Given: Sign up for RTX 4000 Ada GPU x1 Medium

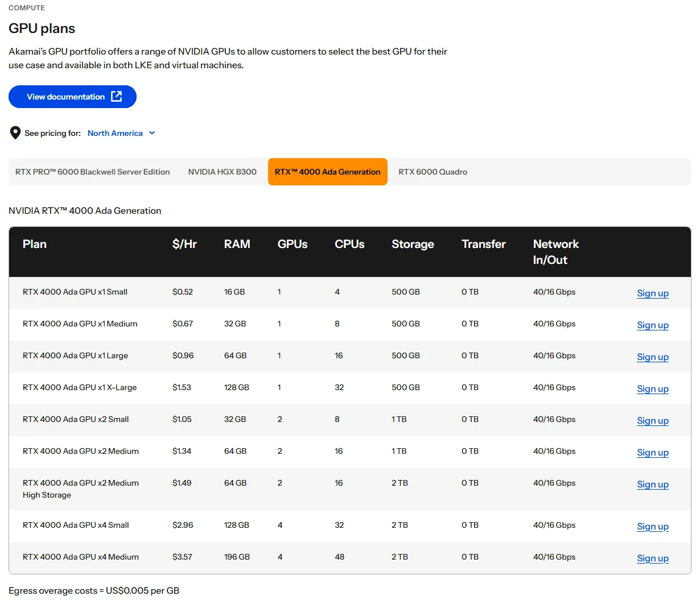Looking at the screenshot, I should (653, 325).
